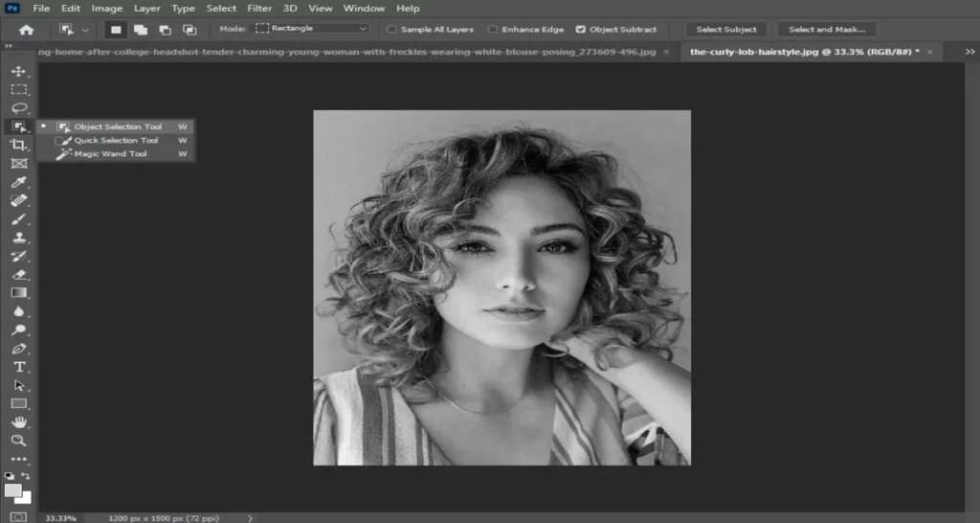
Task: Select the Blur tool
Action: click(19, 311)
